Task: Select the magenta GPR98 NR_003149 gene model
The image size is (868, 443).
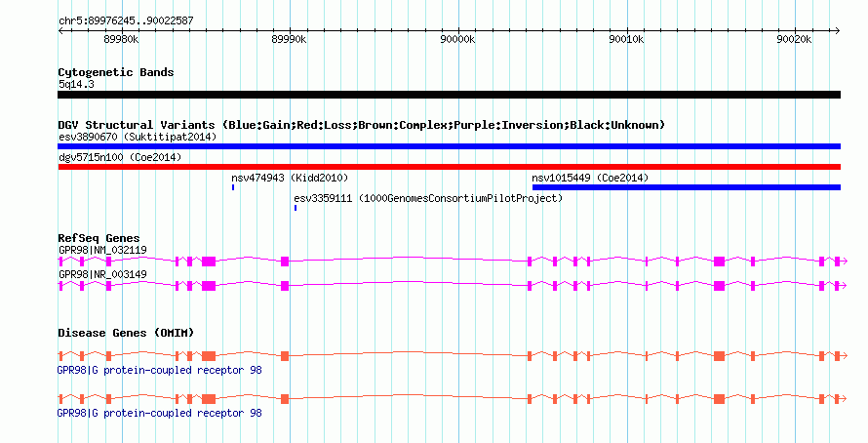Action: (x=453, y=286)
